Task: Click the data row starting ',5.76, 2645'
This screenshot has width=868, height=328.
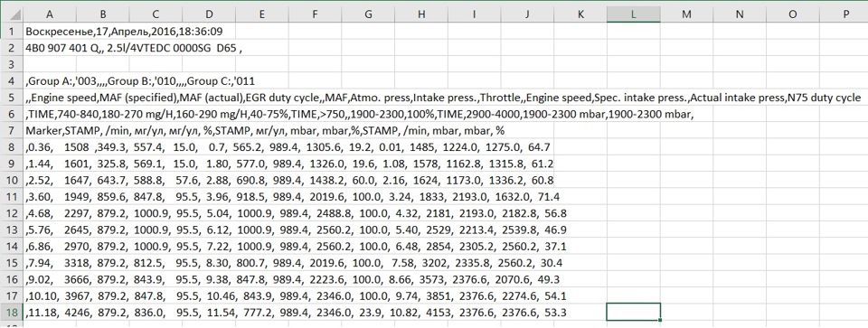Action: click(x=297, y=230)
